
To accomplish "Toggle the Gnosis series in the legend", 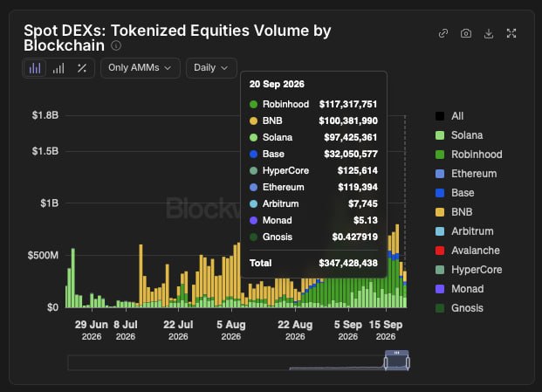I will (459, 308).
